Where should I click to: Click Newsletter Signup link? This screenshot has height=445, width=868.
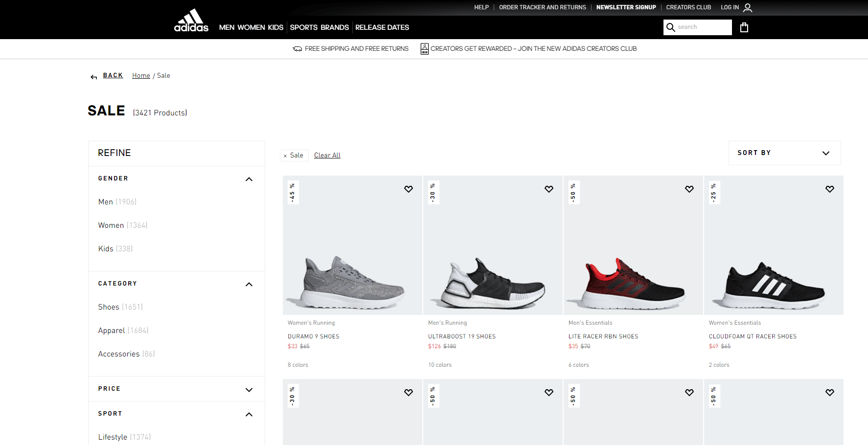pyautogui.click(x=626, y=7)
